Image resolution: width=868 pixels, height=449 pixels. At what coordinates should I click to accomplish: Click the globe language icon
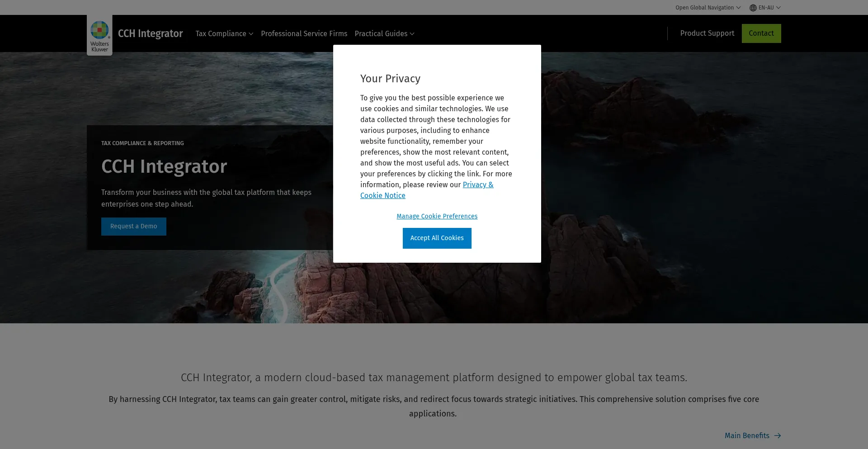[753, 8]
